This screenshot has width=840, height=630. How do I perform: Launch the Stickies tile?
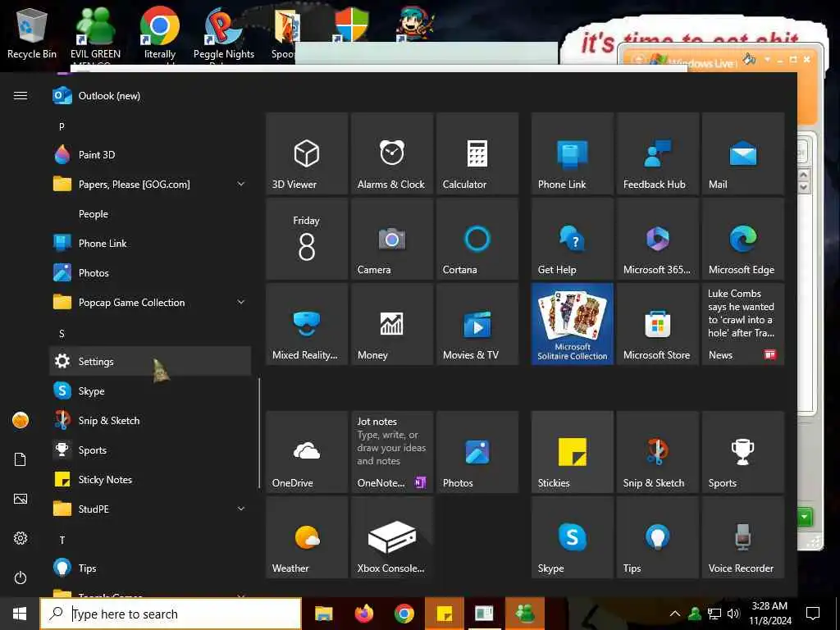tap(572, 452)
